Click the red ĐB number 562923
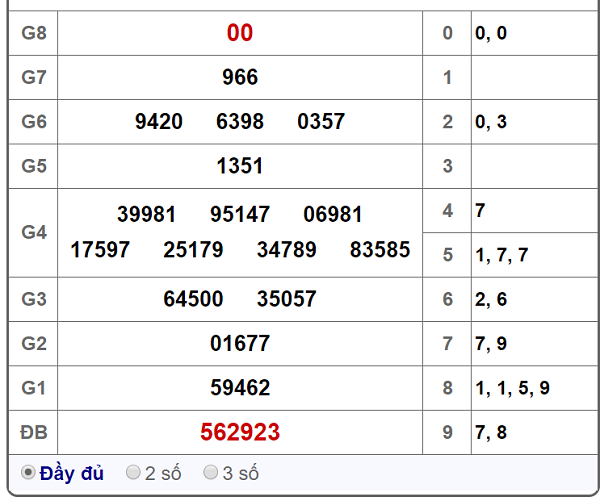The width and height of the screenshot is (600, 501). (240, 432)
